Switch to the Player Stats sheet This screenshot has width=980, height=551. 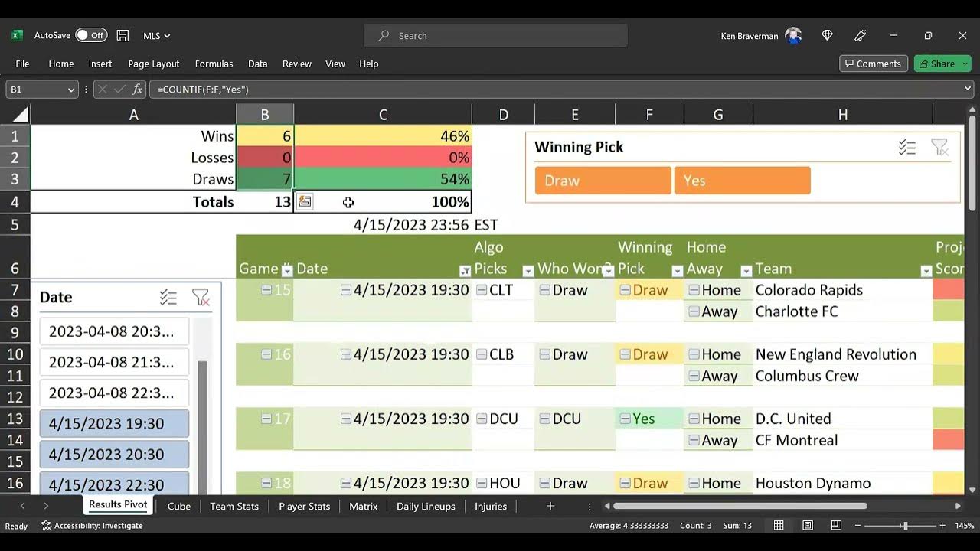(305, 506)
